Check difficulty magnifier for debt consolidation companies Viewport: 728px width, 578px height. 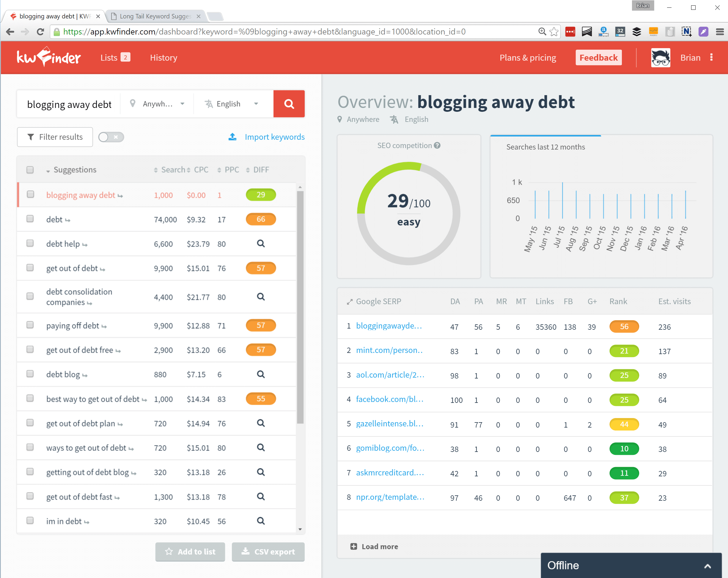[261, 297]
